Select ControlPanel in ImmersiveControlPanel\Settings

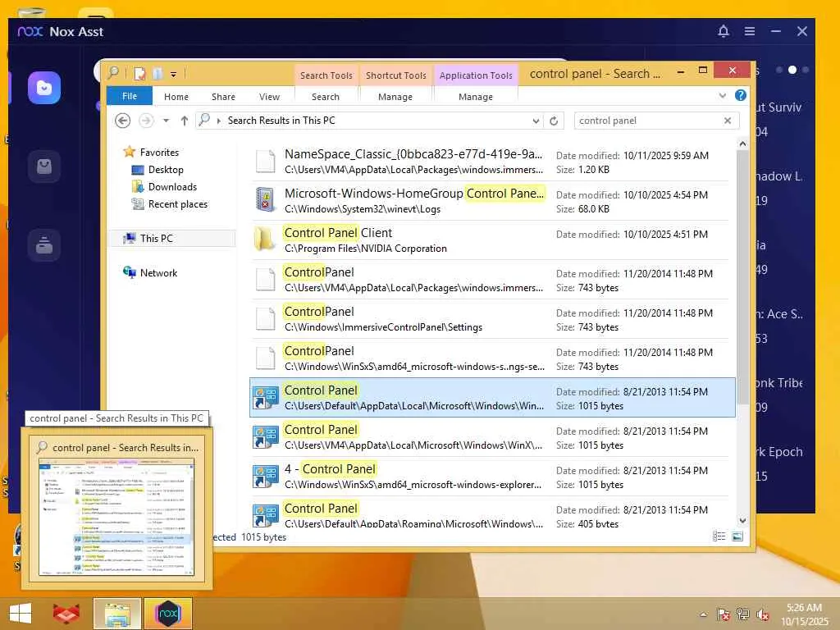pyautogui.click(x=492, y=319)
